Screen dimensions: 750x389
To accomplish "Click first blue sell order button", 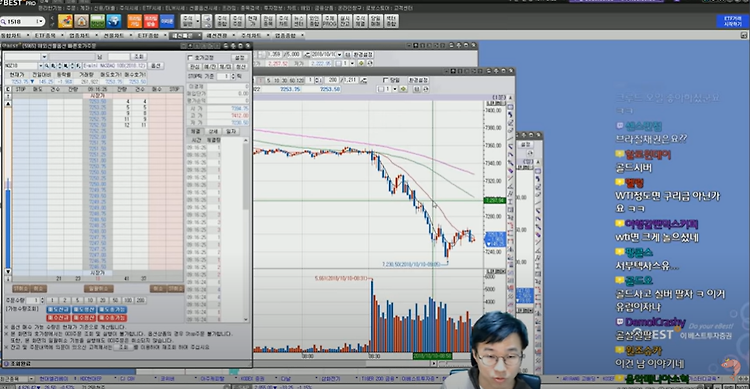I will click(57, 310).
